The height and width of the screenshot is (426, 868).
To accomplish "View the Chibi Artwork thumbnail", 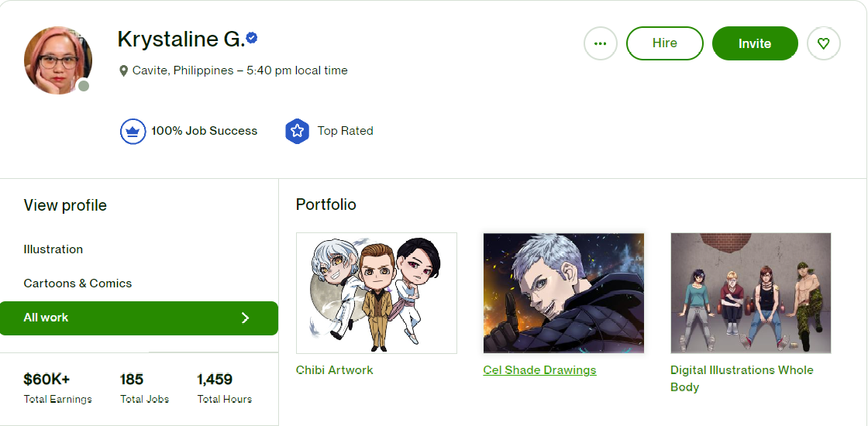I will (x=377, y=294).
